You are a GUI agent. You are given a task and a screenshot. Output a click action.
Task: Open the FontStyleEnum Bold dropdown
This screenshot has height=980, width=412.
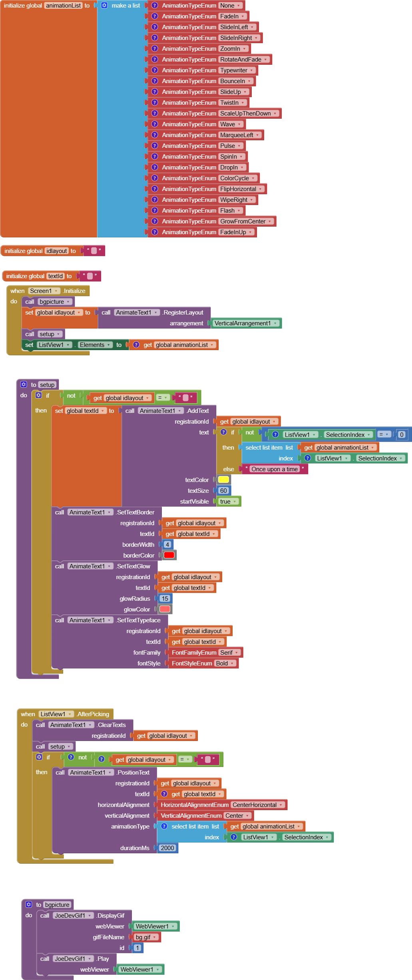tap(225, 663)
